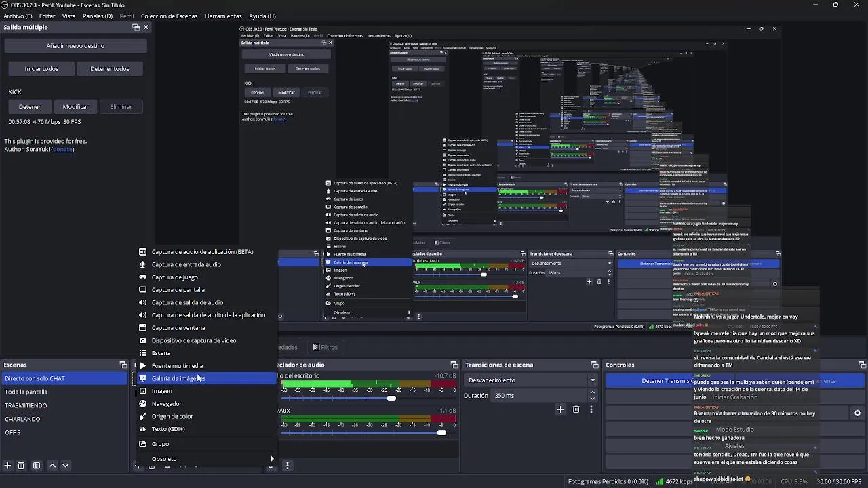Undock the Salida múltiple panel
Viewport: 868px width, 488px height.
pyautogui.click(x=136, y=27)
